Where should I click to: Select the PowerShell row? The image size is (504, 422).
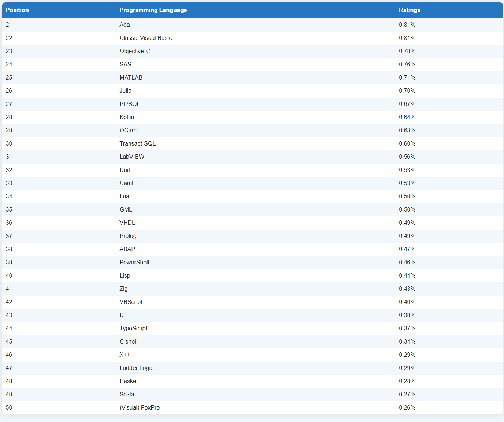pos(253,263)
